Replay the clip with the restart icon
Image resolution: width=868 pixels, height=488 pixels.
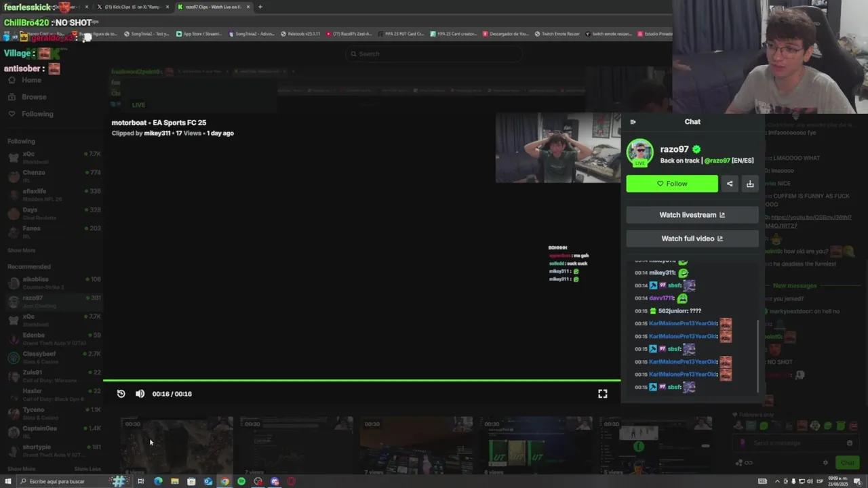[x=121, y=394]
